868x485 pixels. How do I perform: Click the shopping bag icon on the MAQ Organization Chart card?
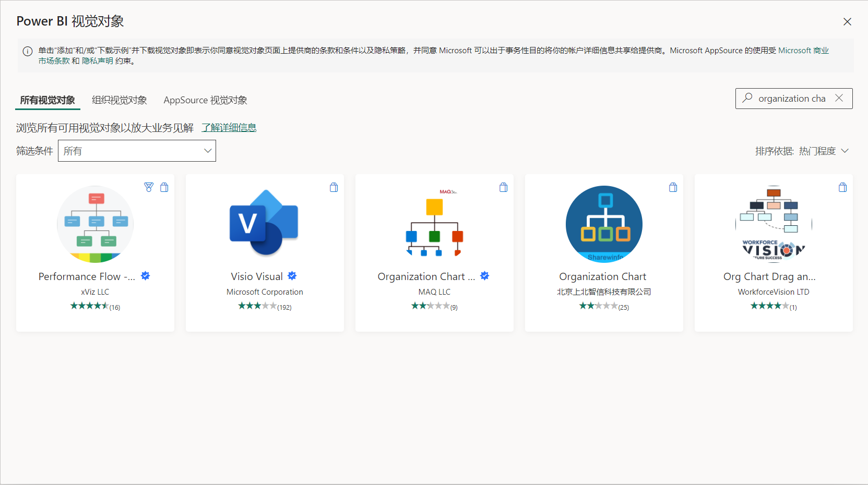(x=504, y=187)
